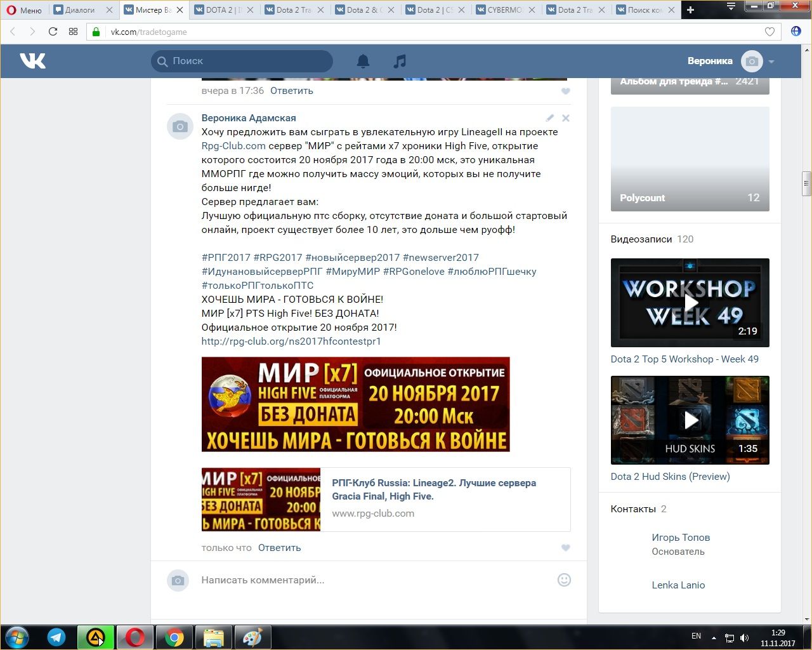Open Альбом для трейда album
The width and height of the screenshot is (812, 650).
pos(690,86)
